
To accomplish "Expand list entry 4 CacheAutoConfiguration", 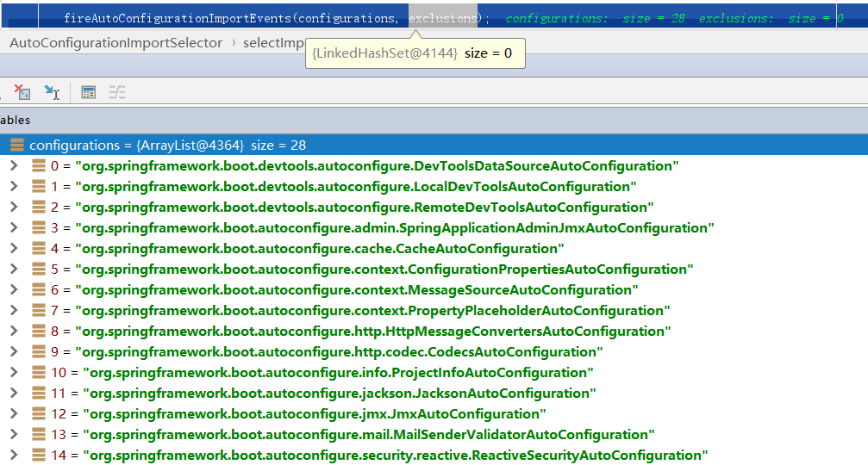I will [15, 248].
